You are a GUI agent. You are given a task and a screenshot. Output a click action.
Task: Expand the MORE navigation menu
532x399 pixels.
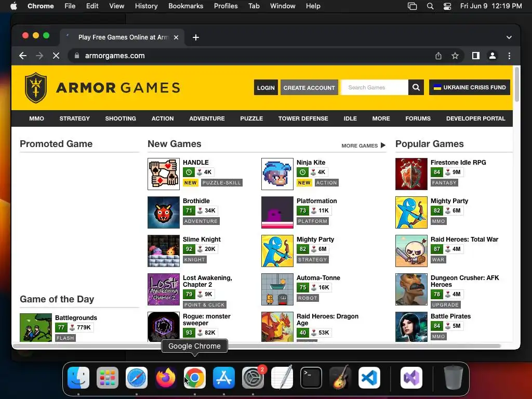[x=381, y=118]
